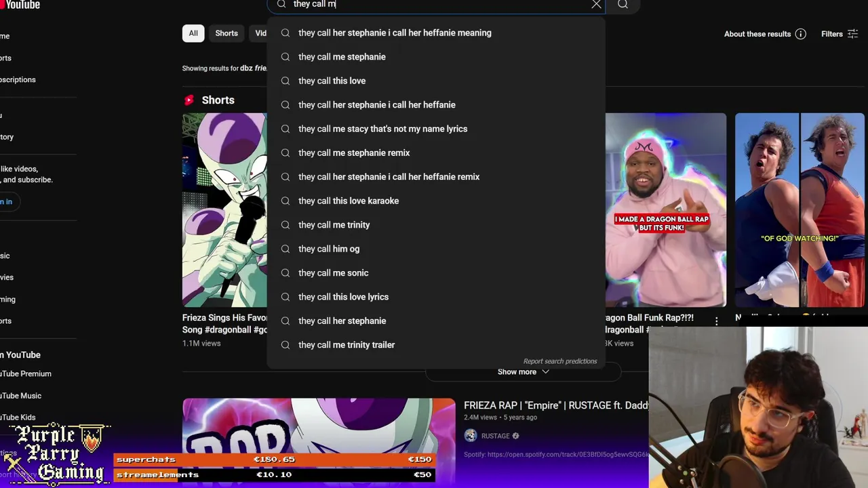This screenshot has width=868, height=488.
Task: Select 'they call her stephanie i call her heffanie meaning'
Action: [x=436, y=33]
